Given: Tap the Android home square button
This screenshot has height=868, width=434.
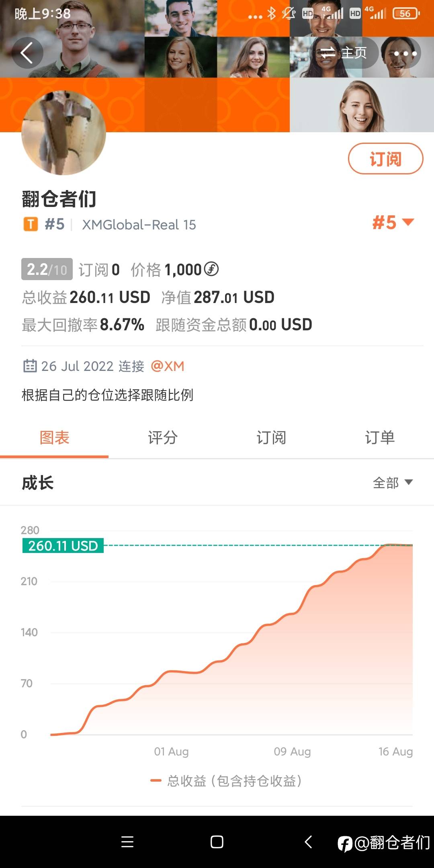Looking at the screenshot, I should click(x=217, y=841).
